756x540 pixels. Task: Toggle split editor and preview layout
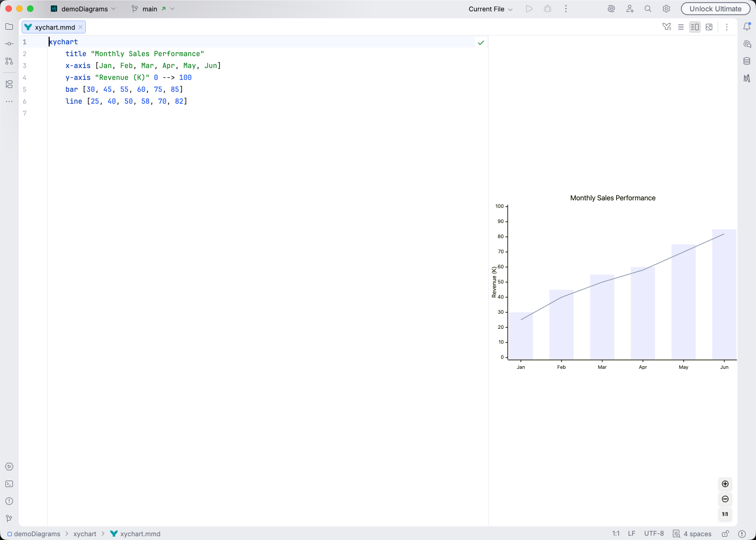tap(695, 26)
